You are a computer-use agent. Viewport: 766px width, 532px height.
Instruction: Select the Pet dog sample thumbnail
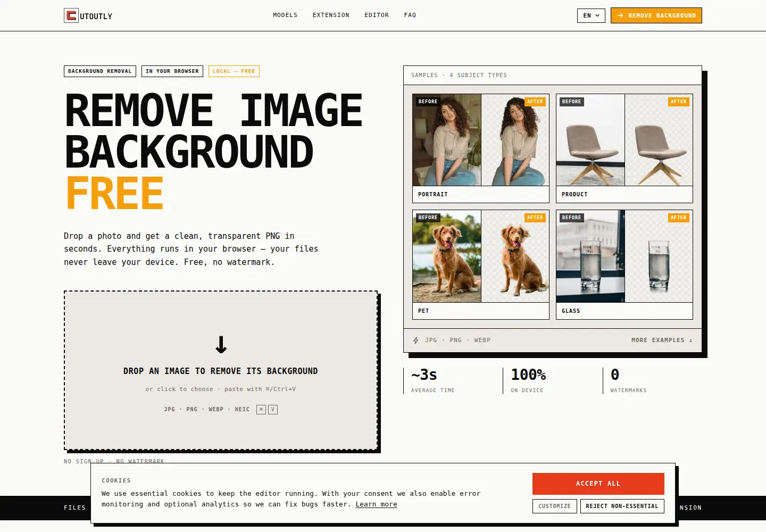tap(481, 265)
